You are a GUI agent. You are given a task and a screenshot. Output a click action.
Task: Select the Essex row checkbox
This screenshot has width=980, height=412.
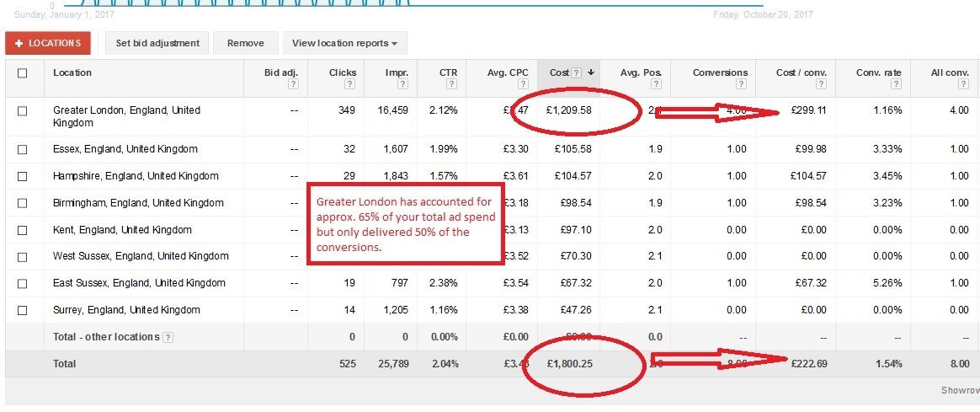coord(23,149)
